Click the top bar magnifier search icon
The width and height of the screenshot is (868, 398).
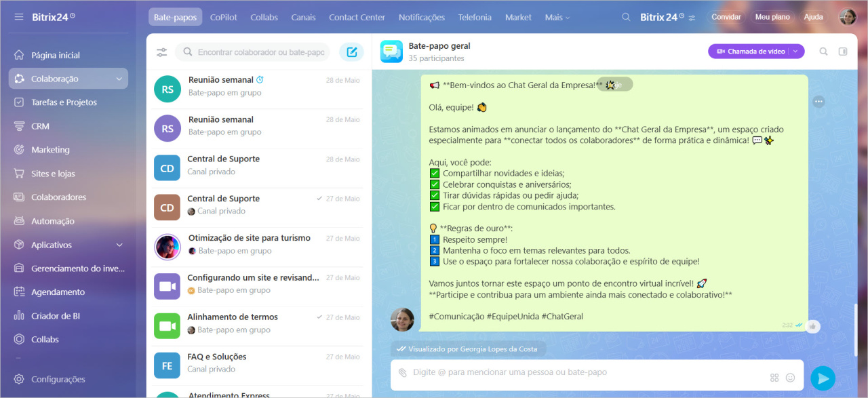(x=626, y=18)
